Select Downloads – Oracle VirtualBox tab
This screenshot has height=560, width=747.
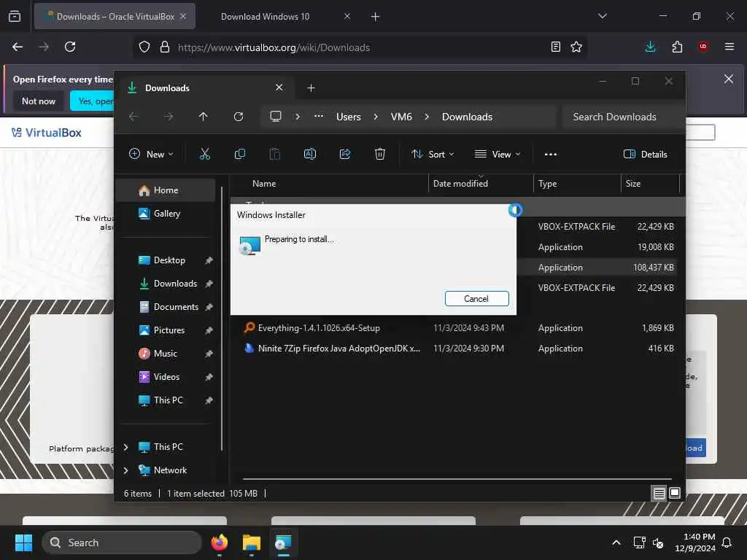(x=115, y=17)
